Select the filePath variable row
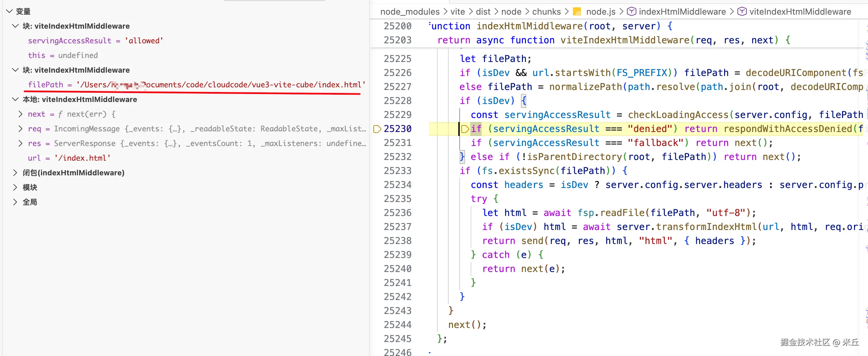The width and height of the screenshot is (868, 356). (x=197, y=85)
